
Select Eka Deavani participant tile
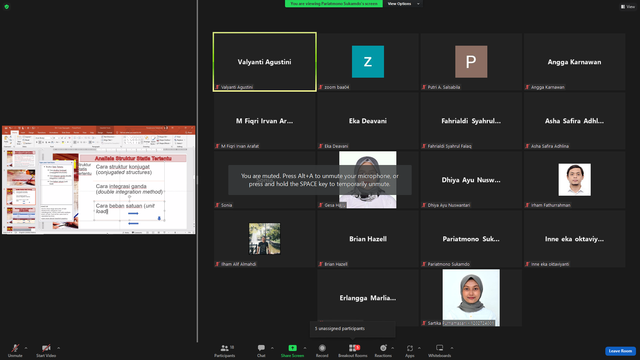[368, 121]
